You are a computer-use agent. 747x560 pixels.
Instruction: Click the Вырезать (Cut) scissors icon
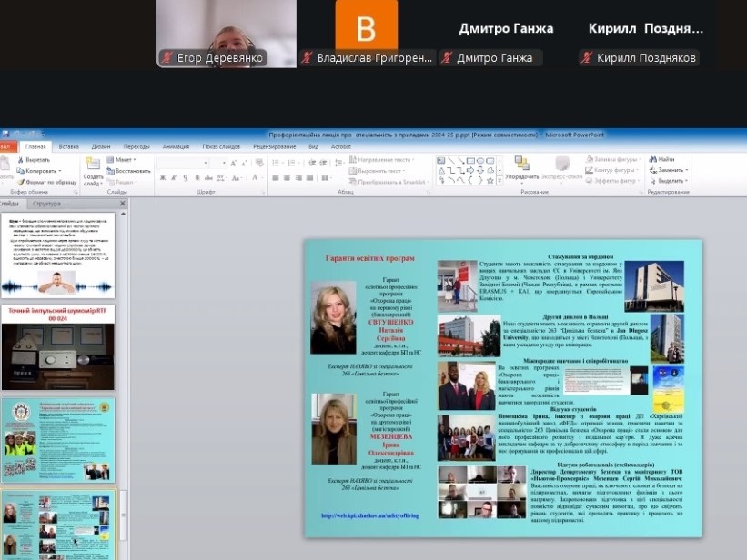tap(21, 159)
